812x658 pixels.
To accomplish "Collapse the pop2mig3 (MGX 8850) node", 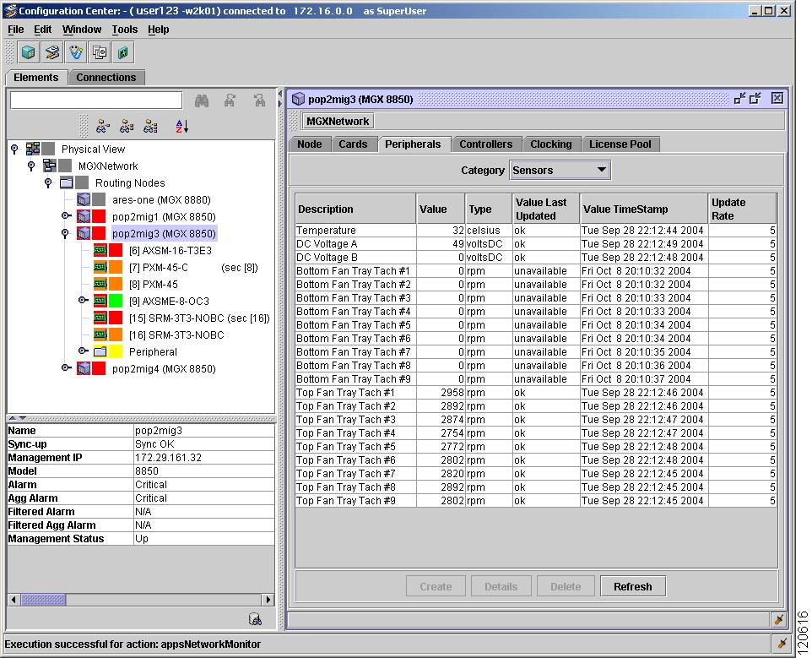I will [x=65, y=234].
